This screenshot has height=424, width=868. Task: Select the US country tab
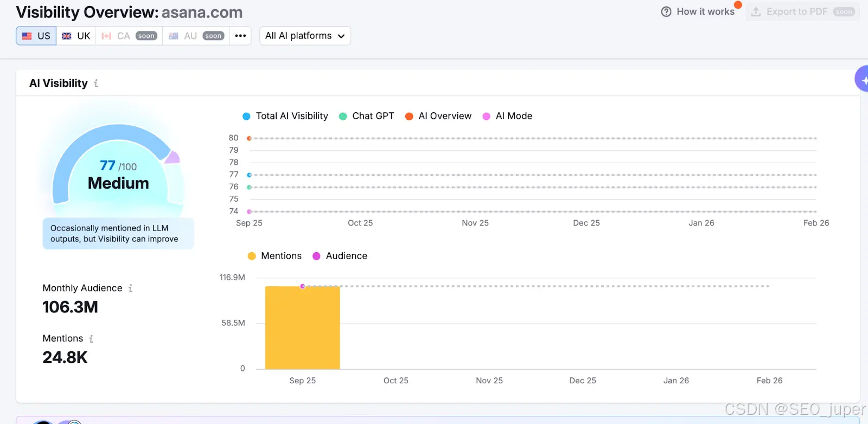36,36
